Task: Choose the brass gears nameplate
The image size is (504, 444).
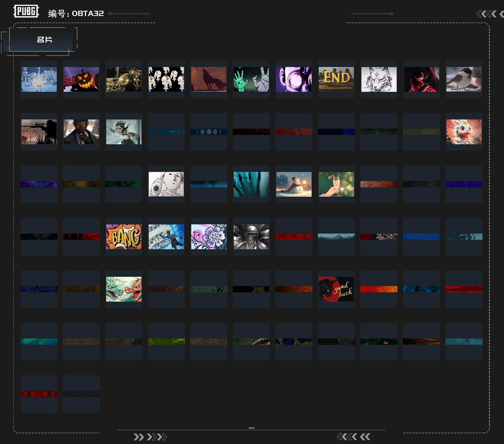Action: [x=124, y=79]
